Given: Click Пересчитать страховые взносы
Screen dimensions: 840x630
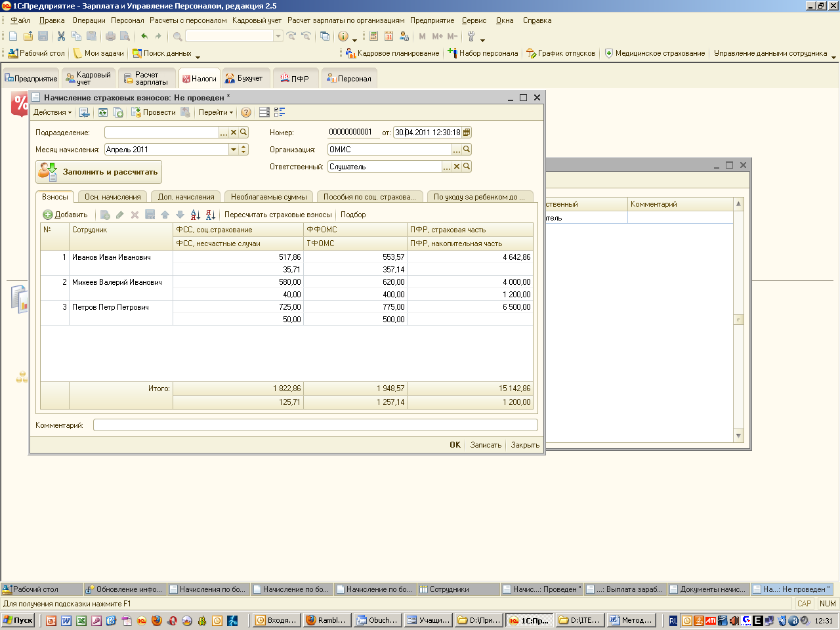Looking at the screenshot, I should point(278,215).
